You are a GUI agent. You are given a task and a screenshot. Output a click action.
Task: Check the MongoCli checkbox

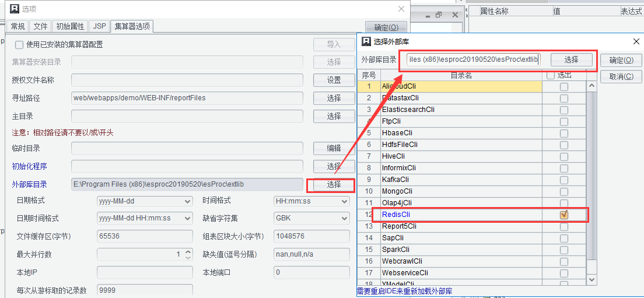coord(564,191)
